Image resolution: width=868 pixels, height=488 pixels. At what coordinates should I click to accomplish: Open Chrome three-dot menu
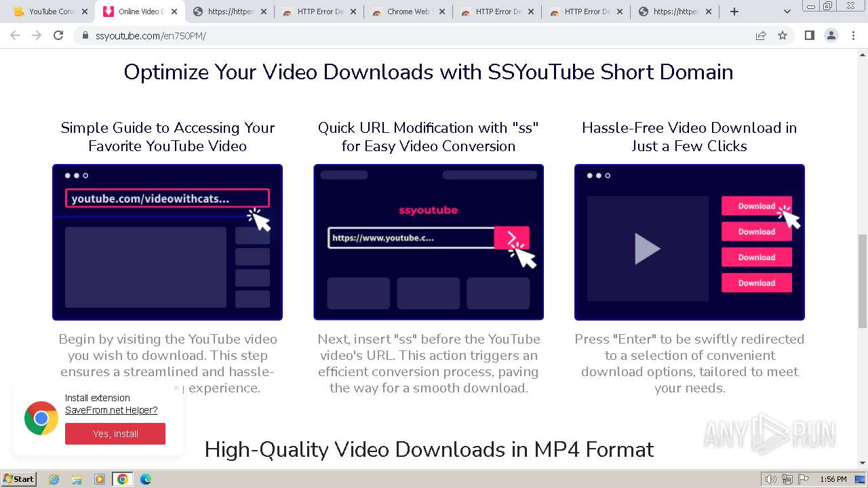853,35
